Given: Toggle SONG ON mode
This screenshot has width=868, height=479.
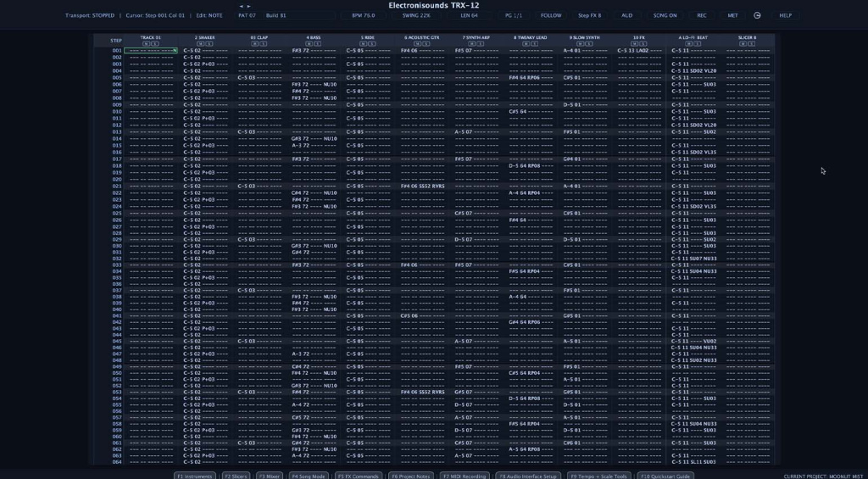Looking at the screenshot, I should pos(665,15).
